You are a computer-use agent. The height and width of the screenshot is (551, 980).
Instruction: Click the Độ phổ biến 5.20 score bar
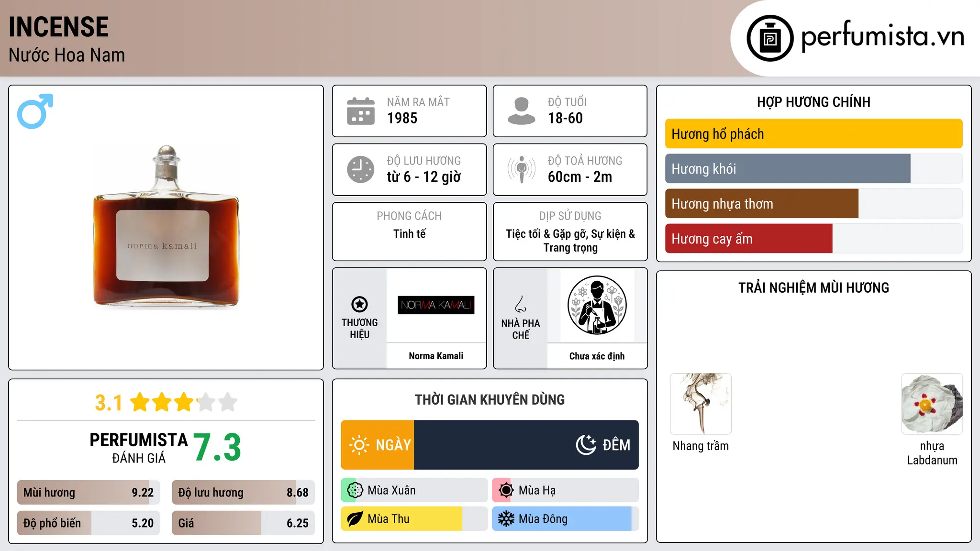[x=89, y=523]
